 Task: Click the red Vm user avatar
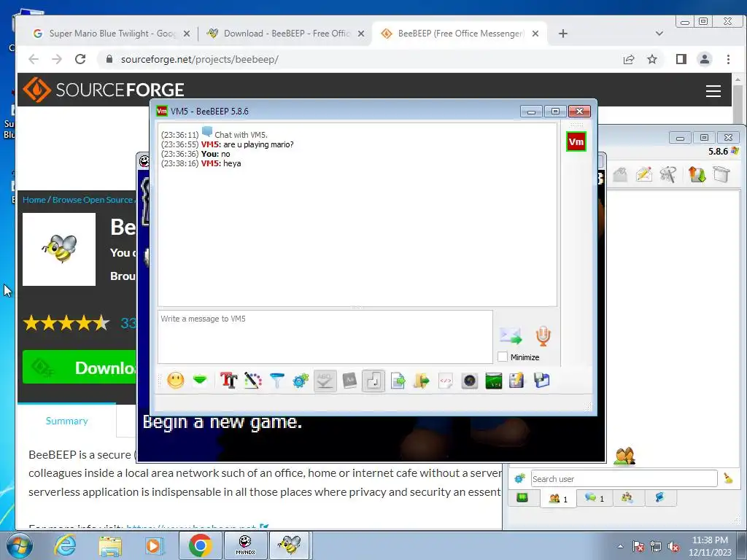[576, 141]
